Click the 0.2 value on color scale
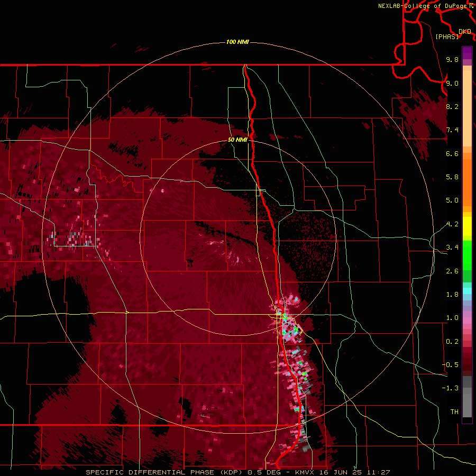Viewport: 476px width, 476px height. pyautogui.click(x=452, y=342)
